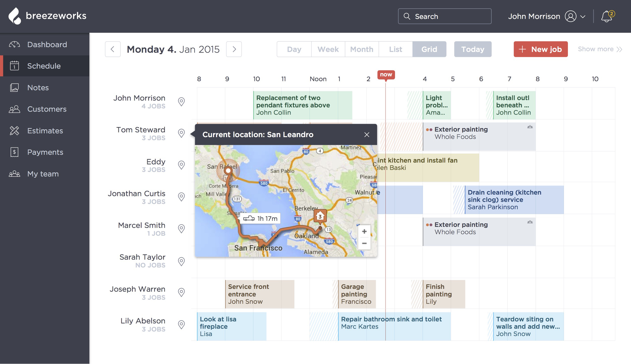This screenshot has height=364, width=631.
Task: Close the San Leandro location popup
Action: (366, 135)
